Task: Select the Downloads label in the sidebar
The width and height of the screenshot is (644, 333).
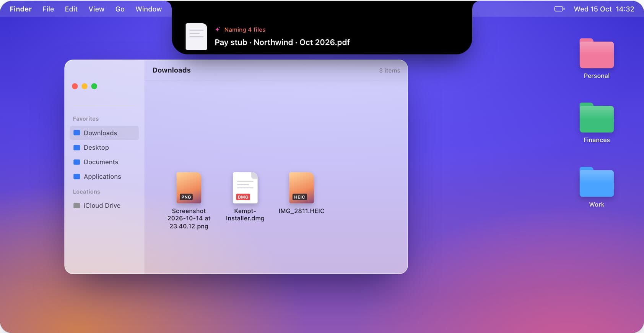Action: [100, 133]
